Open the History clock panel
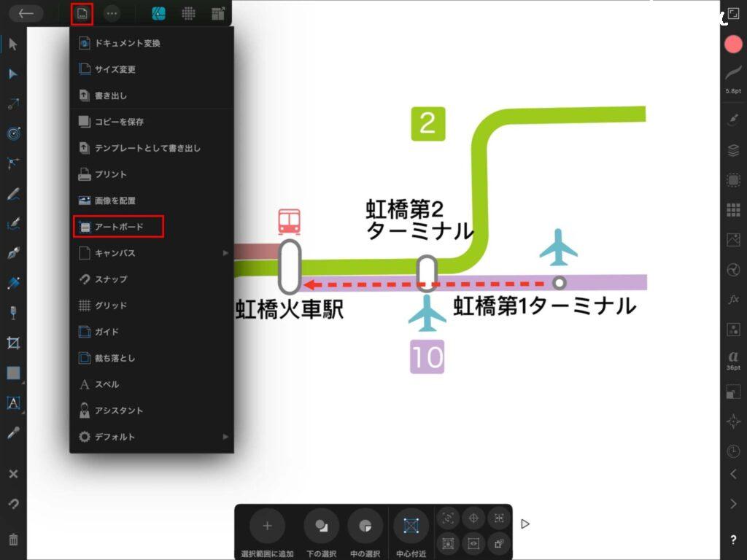The image size is (747, 560). tap(733, 451)
